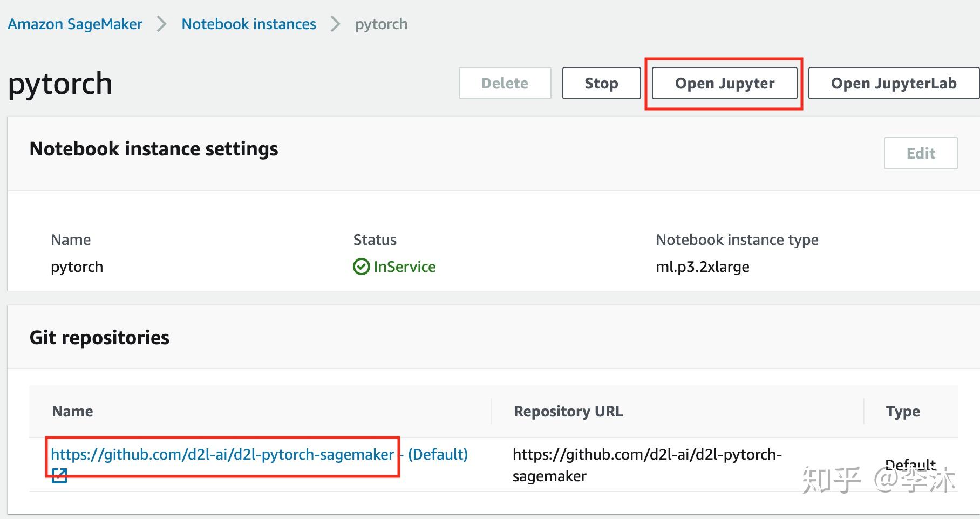
Task: Click the Repository URL column header
Action: [568, 412]
